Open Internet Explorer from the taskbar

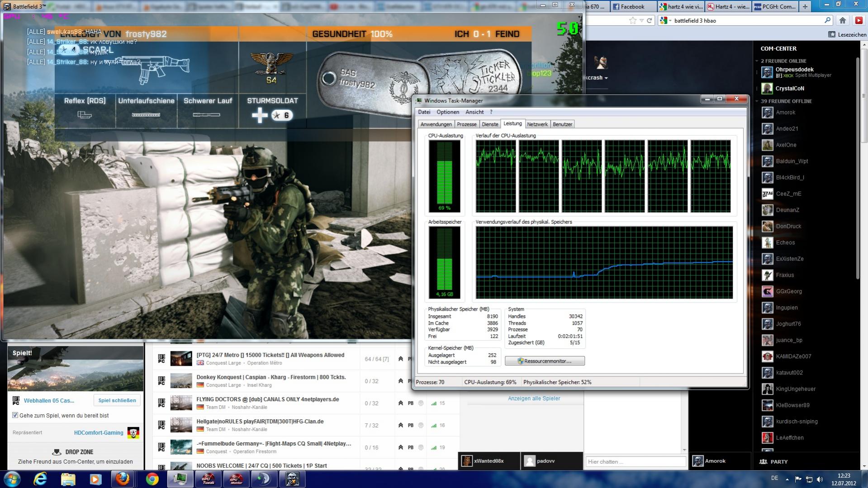[40, 479]
